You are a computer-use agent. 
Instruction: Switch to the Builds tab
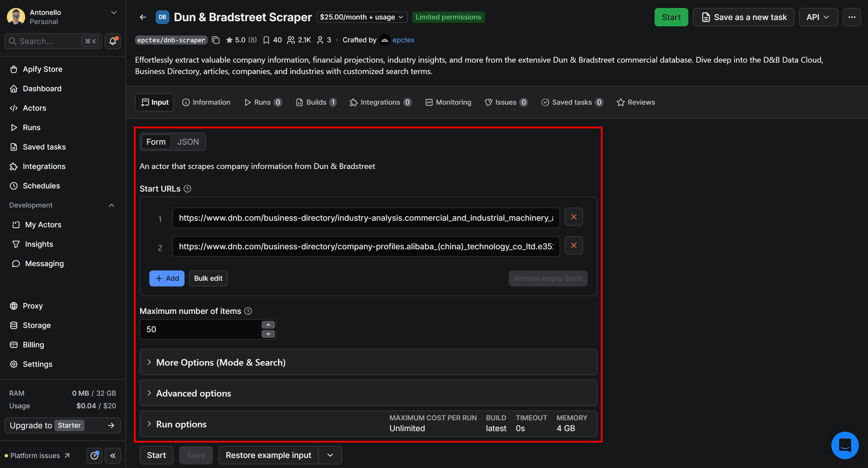(316, 102)
